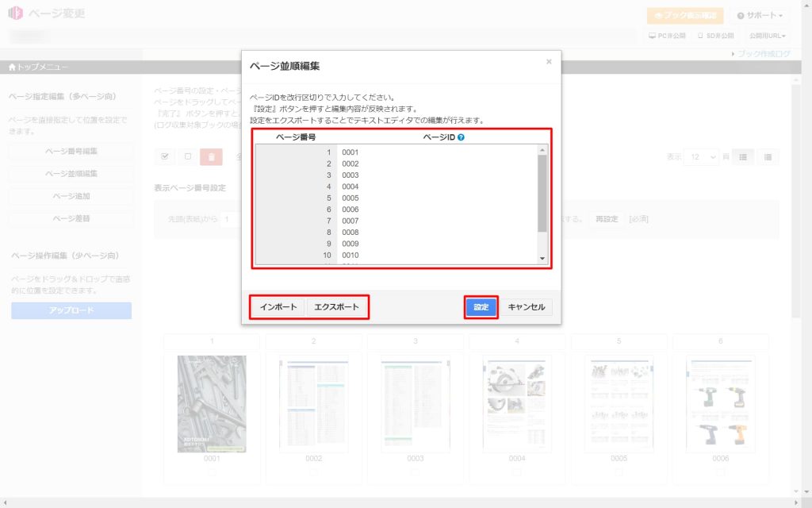Expand the 公開用URL dropdown
This screenshot has width=812, height=508.
pyautogui.click(x=767, y=36)
